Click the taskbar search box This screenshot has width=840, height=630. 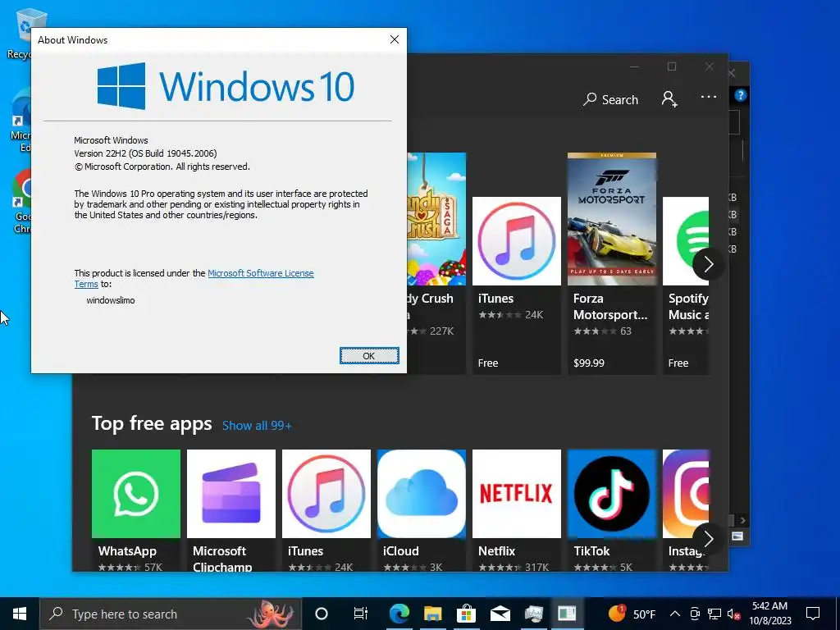pyautogui.click(x=171, y=614)
